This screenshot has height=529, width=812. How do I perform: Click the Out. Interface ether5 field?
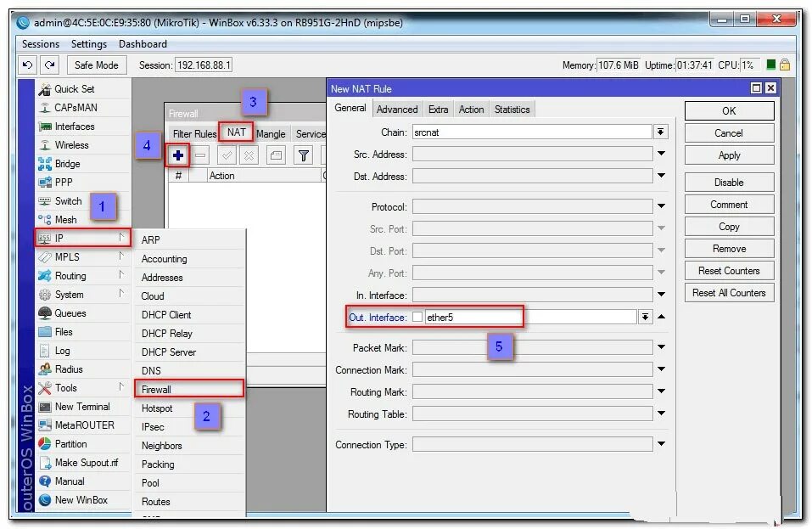tap(530, 317)
